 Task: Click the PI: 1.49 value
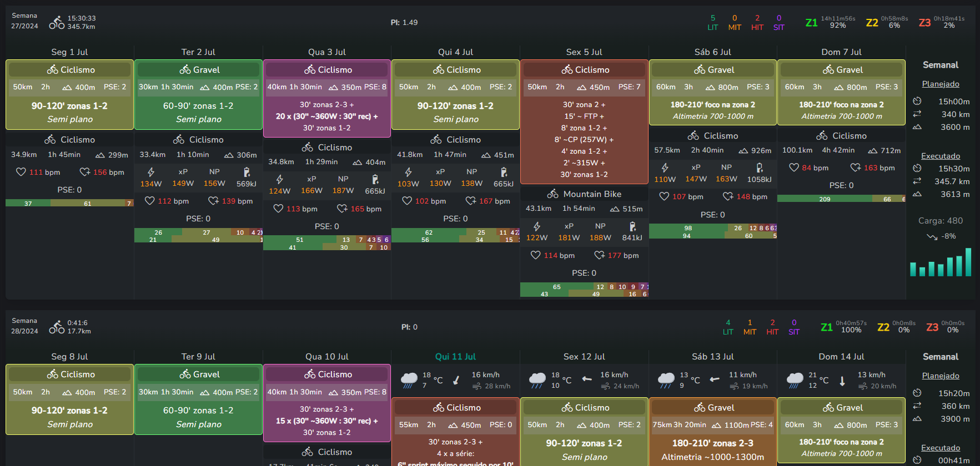tap(404, 22)
